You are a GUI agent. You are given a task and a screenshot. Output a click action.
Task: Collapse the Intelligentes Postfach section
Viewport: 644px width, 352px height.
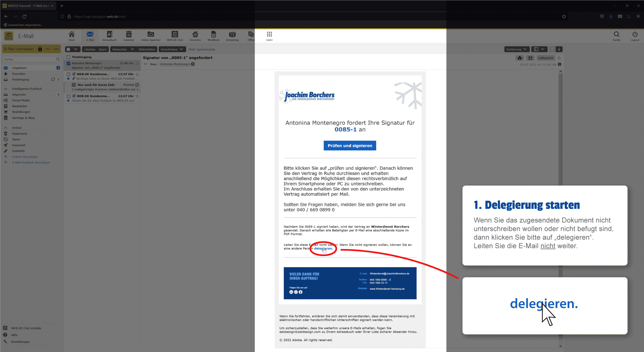[x=6, y=89]
